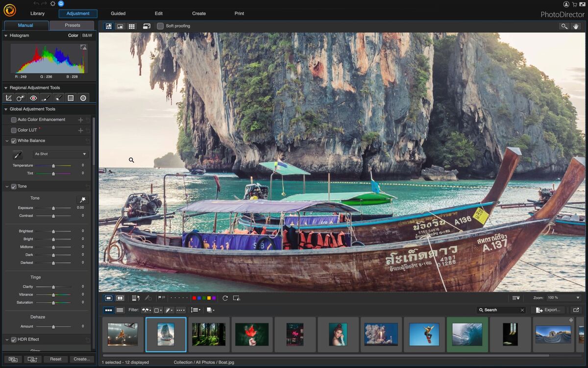Click the rotate photo icon above the filmstrip
Viewport: 588px width, 368px height.
pos(225,298)
